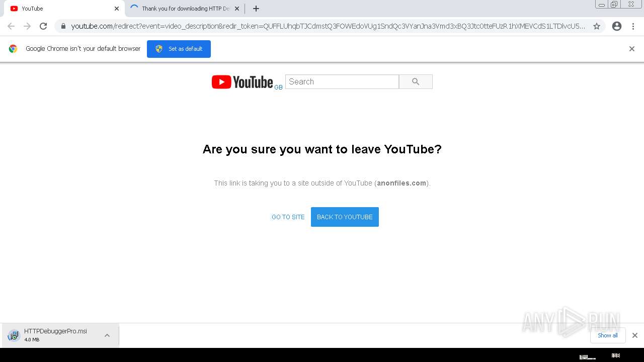Restore down the Chrome window

point(614,5)
